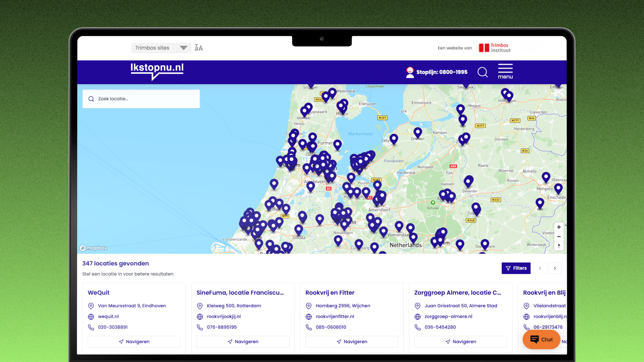Navigate to WeQuit location
644x362 pixels.
click(134, 342)
